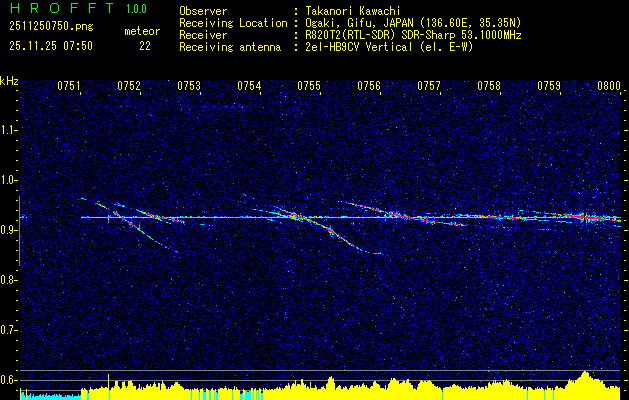The width and height of the screenshot is (629, 400).
Task: Click the 0751 time marker
Action: tap(69, 86)
